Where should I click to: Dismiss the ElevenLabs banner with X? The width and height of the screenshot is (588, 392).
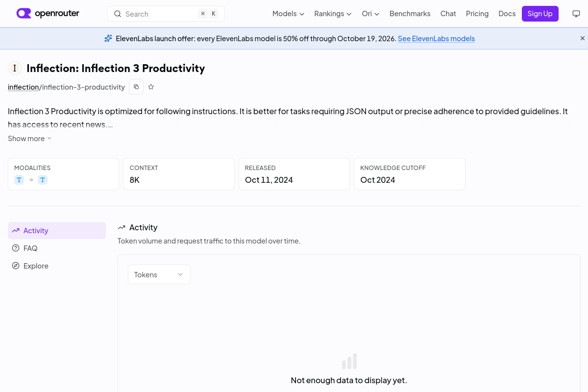(x=583, y=38)
